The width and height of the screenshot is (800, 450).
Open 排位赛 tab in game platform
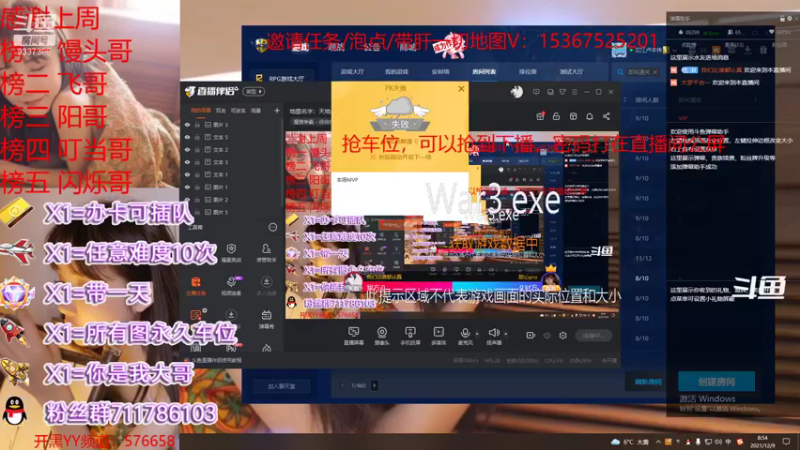coord(528,72)
